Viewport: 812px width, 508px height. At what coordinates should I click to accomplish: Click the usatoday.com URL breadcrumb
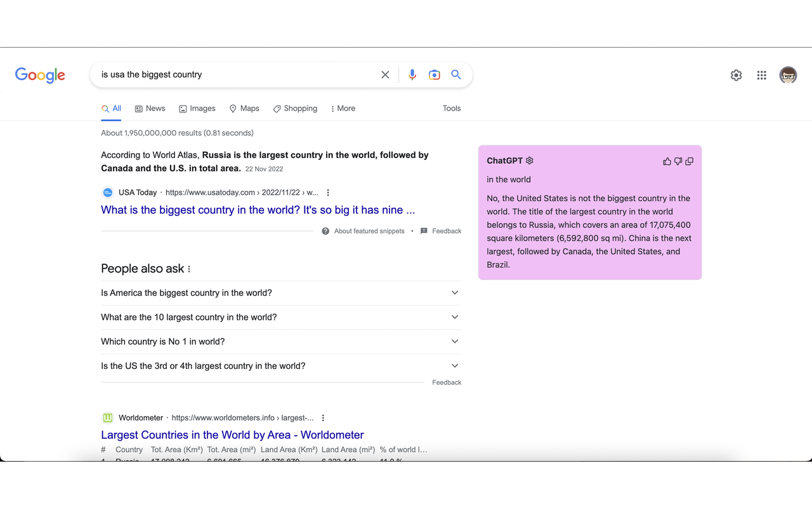pyautogui.click(x=242, y=192)
